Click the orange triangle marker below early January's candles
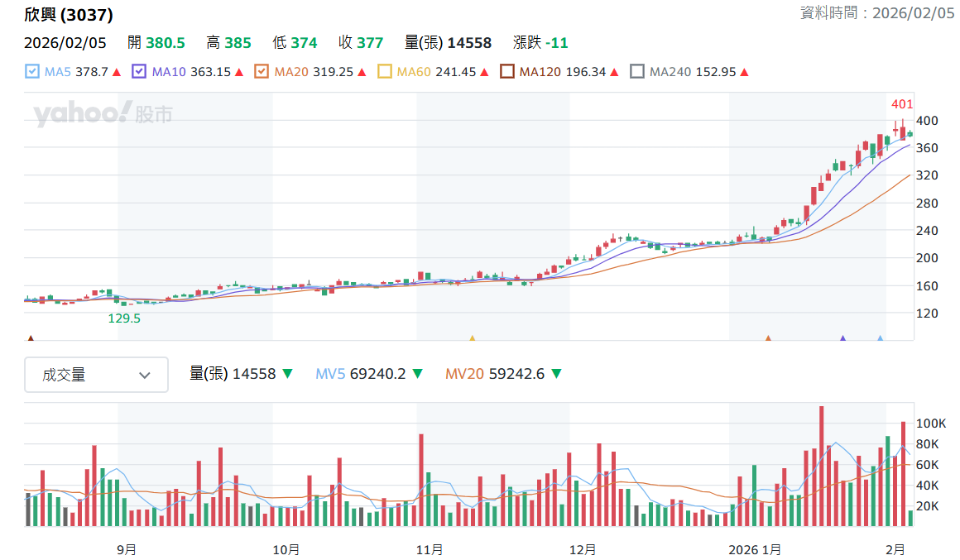The image size is (960, 560). pos(768,337)
